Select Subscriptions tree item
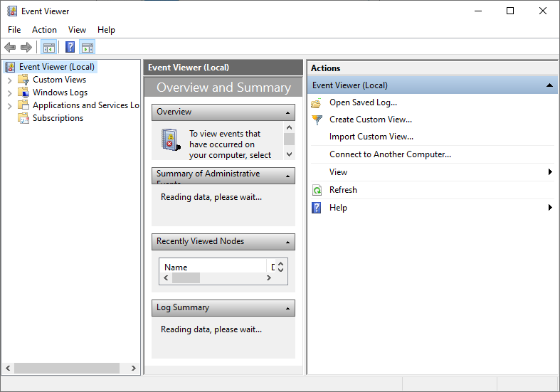 58,118
